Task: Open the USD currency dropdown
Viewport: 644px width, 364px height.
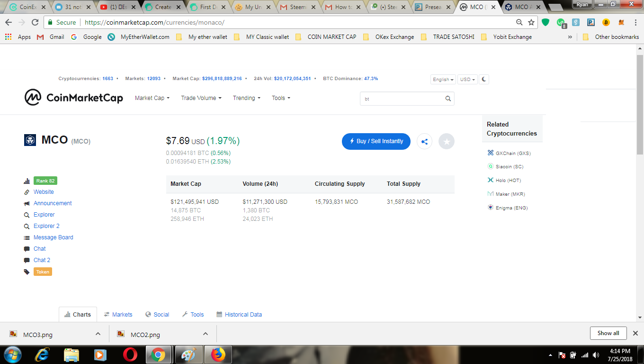Action: point(468,79)
